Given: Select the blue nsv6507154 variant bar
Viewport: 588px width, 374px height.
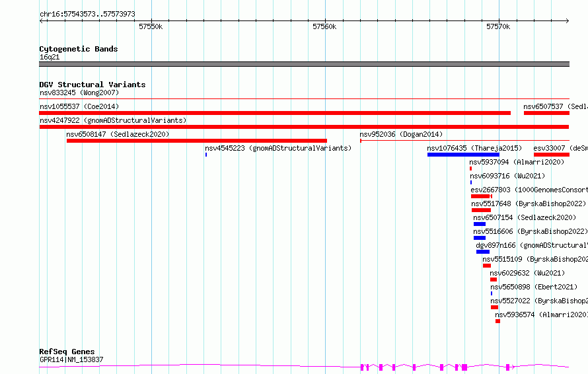Looking at the screenshot, I should (x=480, y=224).
